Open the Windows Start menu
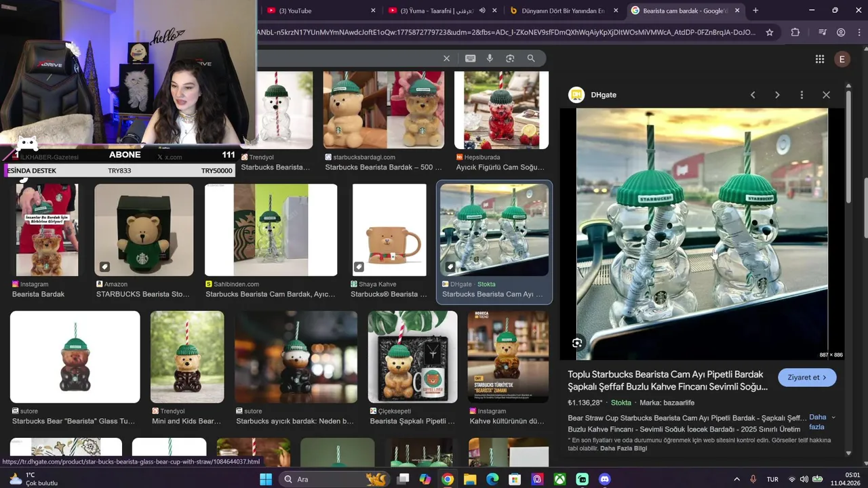Viewport: 868px width, 488px height. click(x=266, y=479)
